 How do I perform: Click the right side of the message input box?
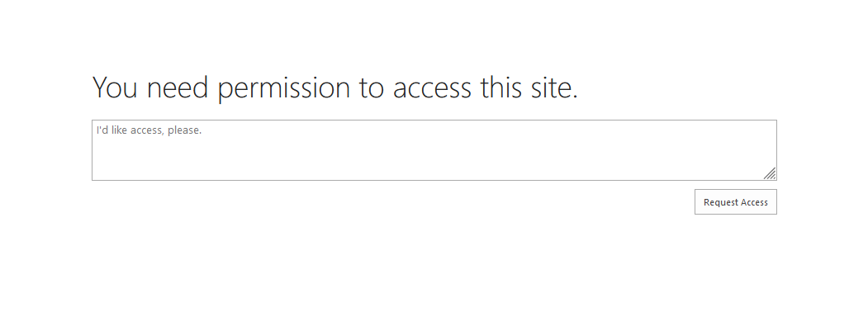point(719,150)
